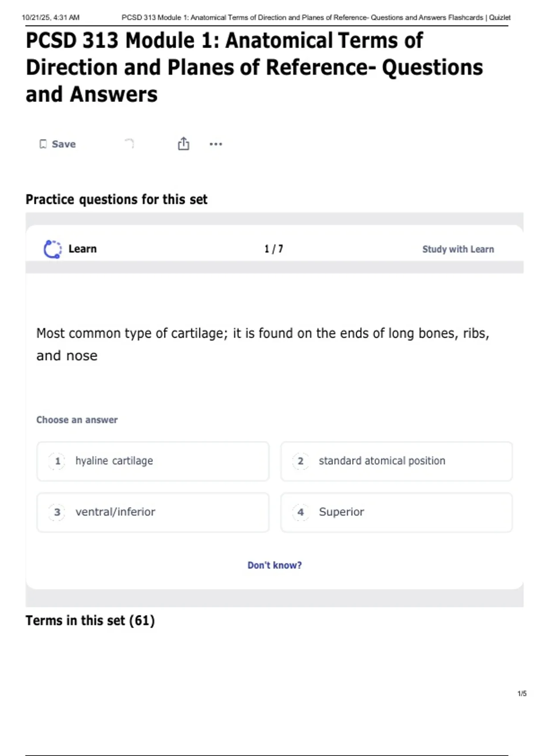
Task: Click the number 4 answer badge
Action: pyautogui.click(x=300, y=512)
